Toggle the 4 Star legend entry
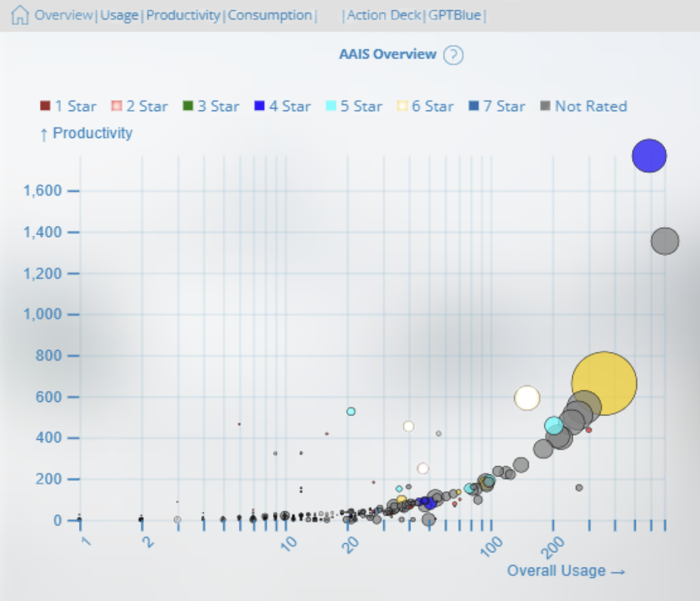Screen dimensions: 700x601 [283, 107]
